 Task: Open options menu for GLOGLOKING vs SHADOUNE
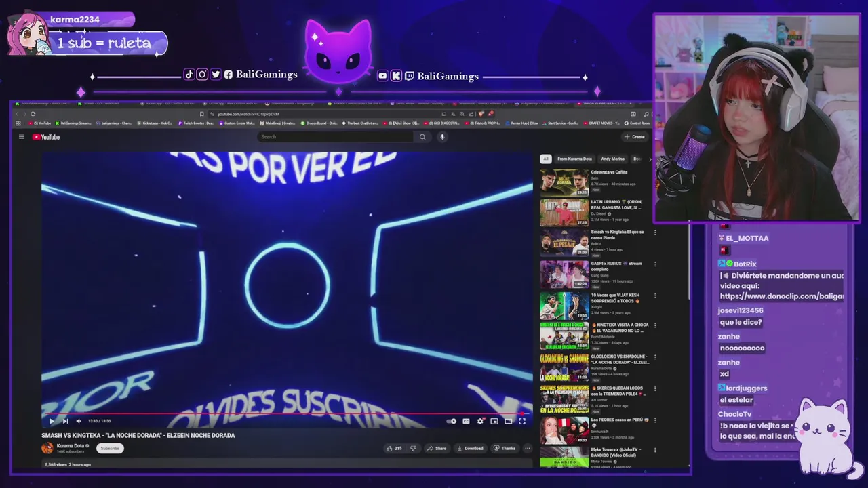655,357
